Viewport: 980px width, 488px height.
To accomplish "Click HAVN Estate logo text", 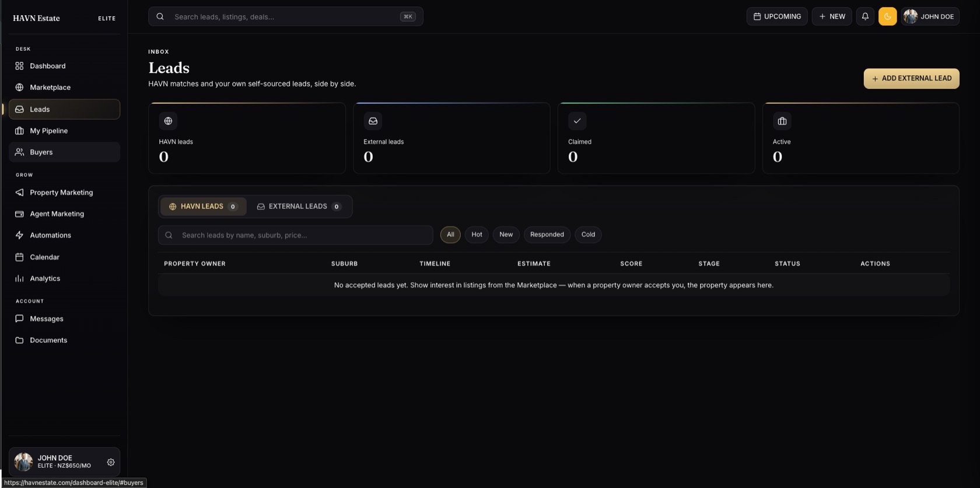I will [36, 18].
